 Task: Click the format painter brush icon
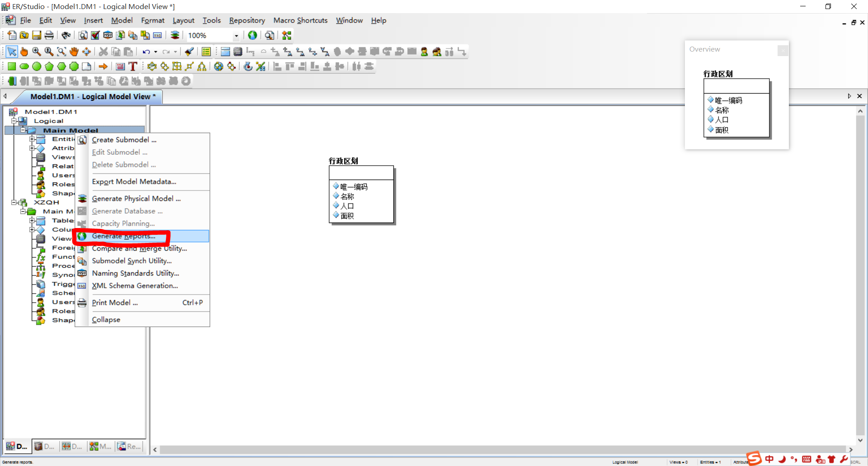coord(189,52)
